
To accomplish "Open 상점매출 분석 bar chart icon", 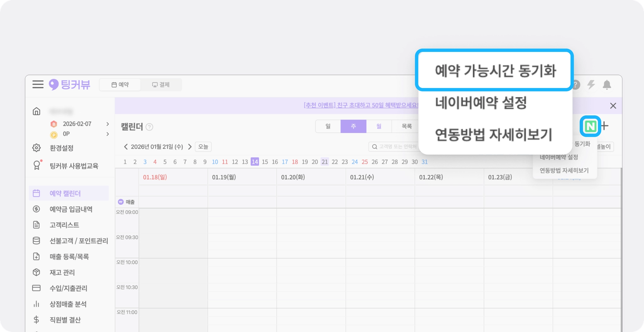I will [36, 304].
